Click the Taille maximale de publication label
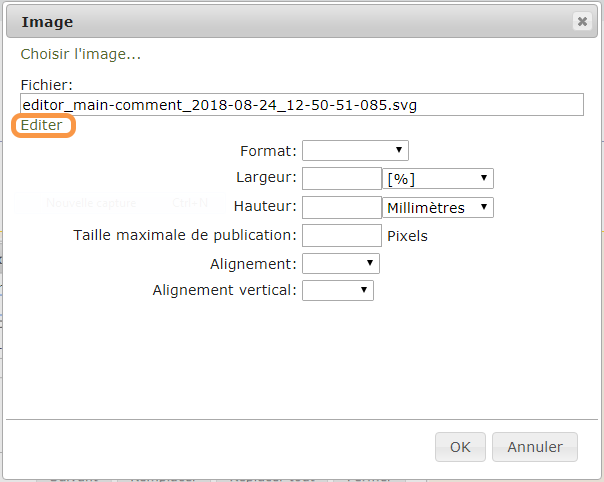604x482 pixels. 185,235
